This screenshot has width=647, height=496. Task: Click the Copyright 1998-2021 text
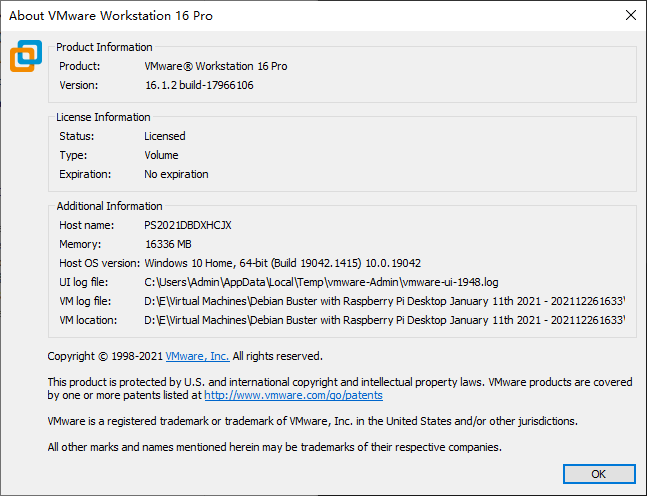click(x=105, y=356)
